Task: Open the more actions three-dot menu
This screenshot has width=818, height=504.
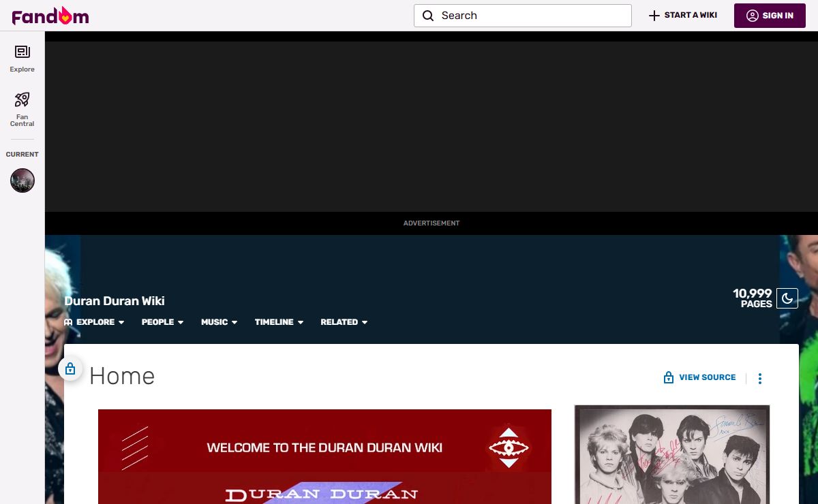Action: (760, 379)
